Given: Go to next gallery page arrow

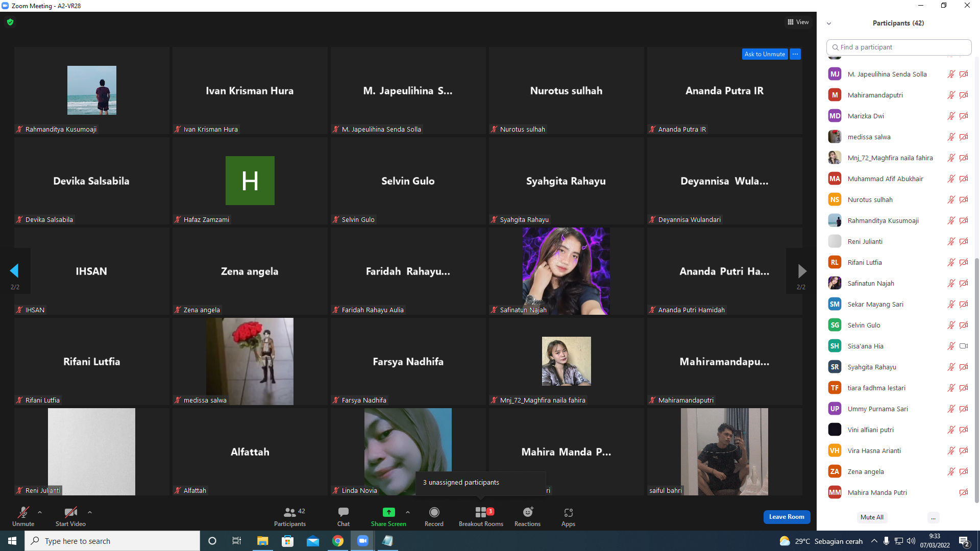Looking at the screenshot, I should click(802, 271).
